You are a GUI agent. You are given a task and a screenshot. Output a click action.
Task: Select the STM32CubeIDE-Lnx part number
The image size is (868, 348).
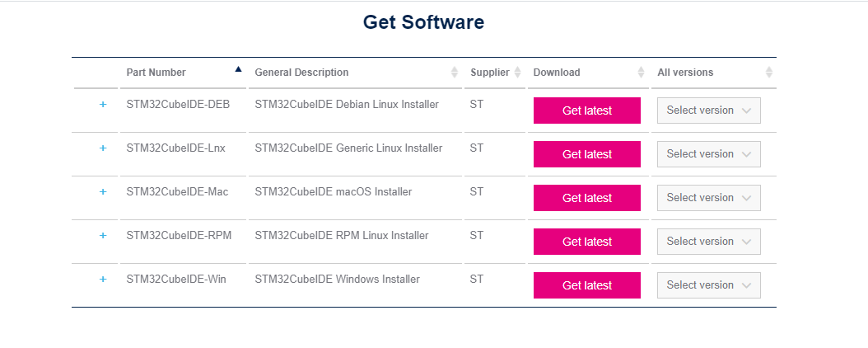click(175, 148)
